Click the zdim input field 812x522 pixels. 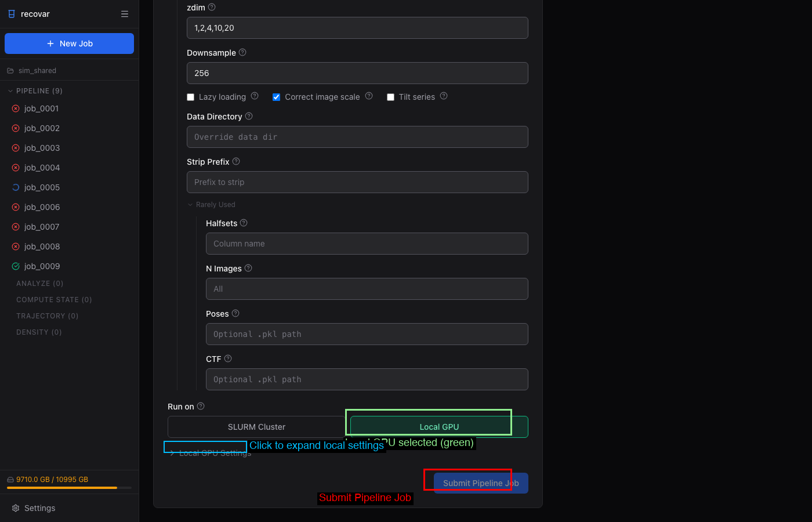pyautogui.click(x=357, y=28)
